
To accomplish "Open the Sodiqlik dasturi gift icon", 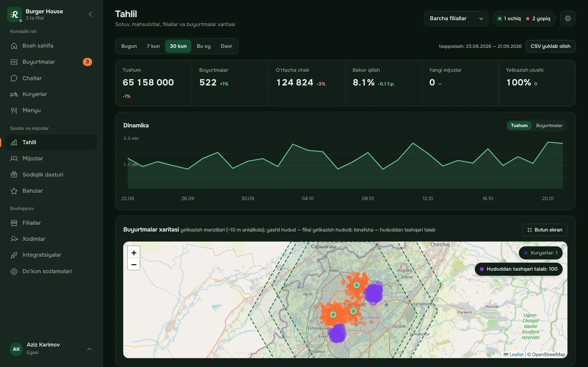I will [14, 175].
